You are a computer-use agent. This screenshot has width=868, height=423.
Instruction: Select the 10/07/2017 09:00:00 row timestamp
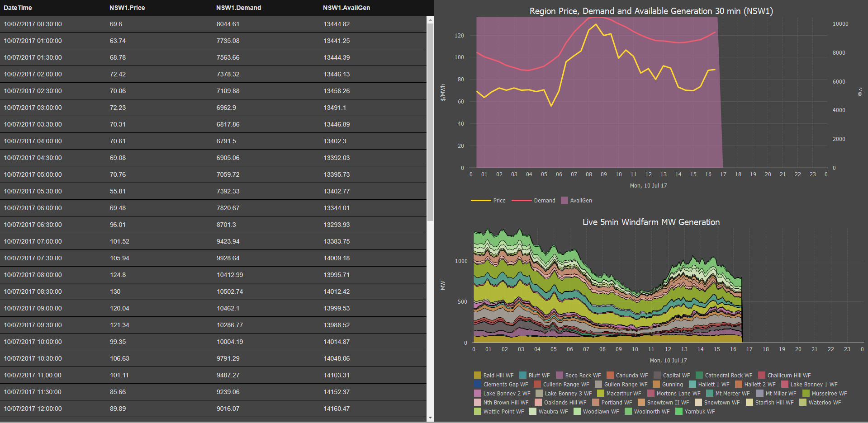pos(33,308)
